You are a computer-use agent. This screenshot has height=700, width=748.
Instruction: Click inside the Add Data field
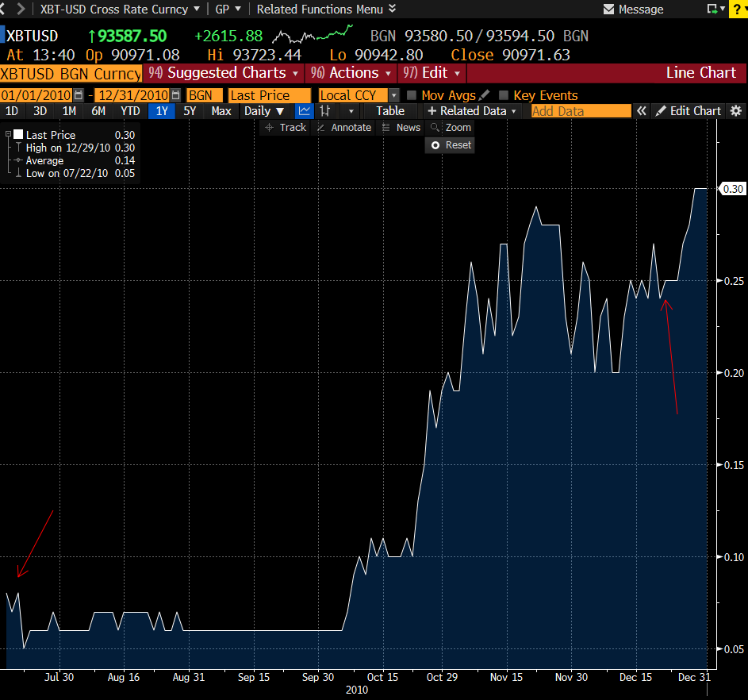[581, 111]
